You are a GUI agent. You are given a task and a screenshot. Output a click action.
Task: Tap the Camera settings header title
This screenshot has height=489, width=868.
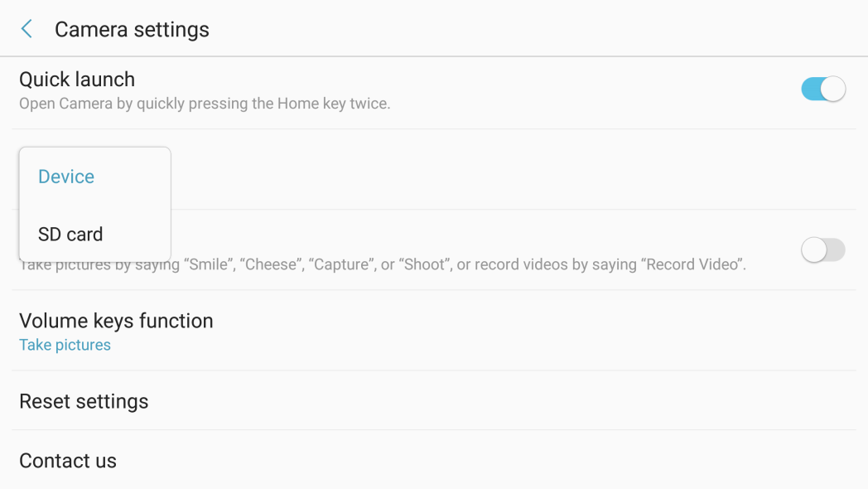[132, 29]
